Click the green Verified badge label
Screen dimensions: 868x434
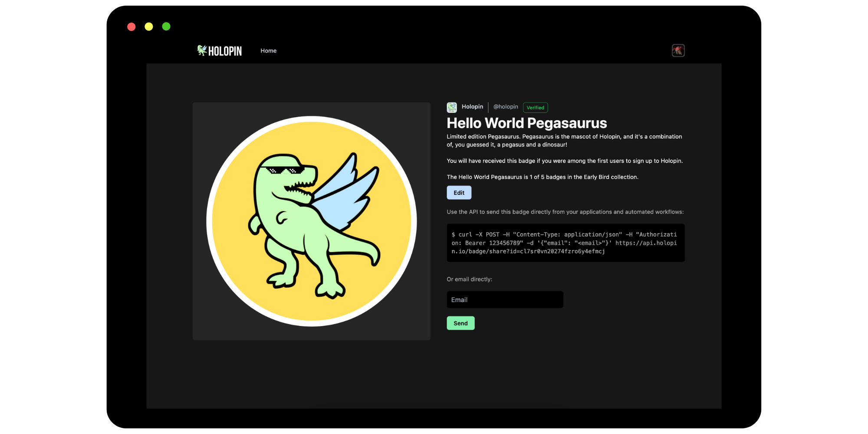pyautogui.click(x=535, y=108)
